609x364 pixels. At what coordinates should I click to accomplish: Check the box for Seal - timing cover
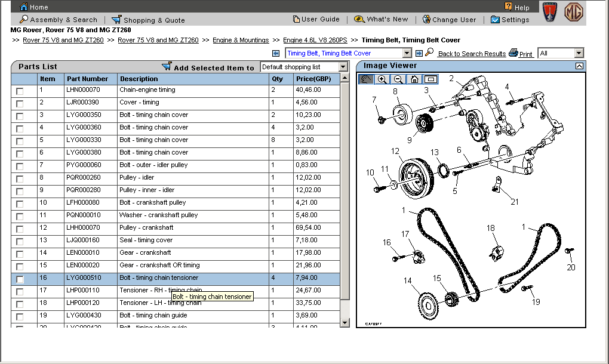coord(20,241)
